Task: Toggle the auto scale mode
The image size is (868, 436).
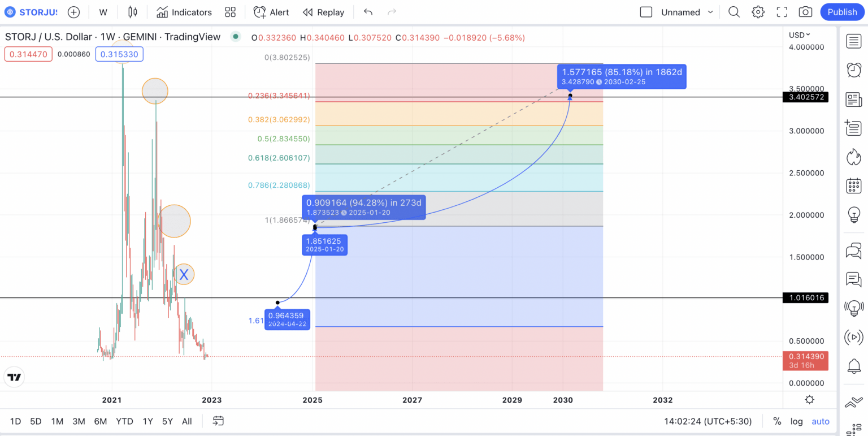Action: click(x=821, y=421)
